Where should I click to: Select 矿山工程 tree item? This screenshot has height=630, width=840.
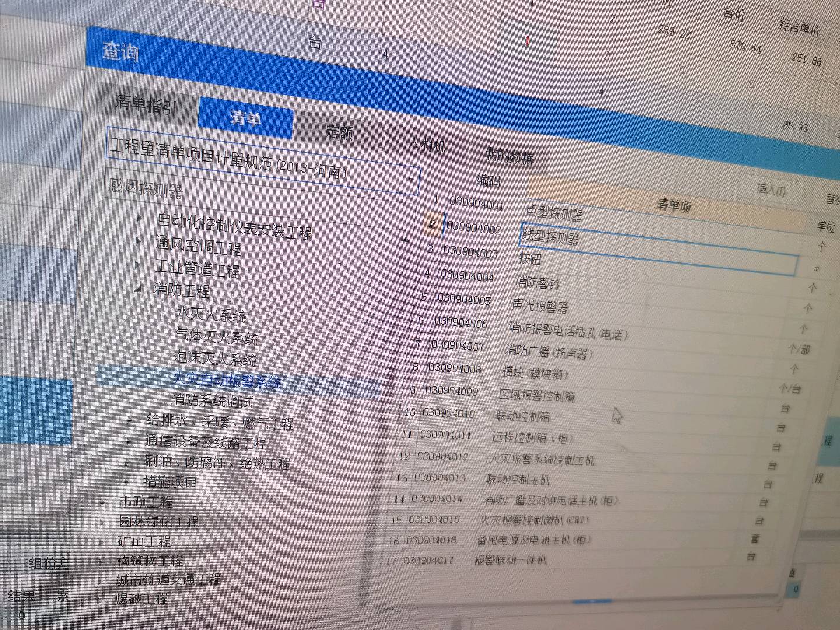pyautogui.click(x=144, y=541)
